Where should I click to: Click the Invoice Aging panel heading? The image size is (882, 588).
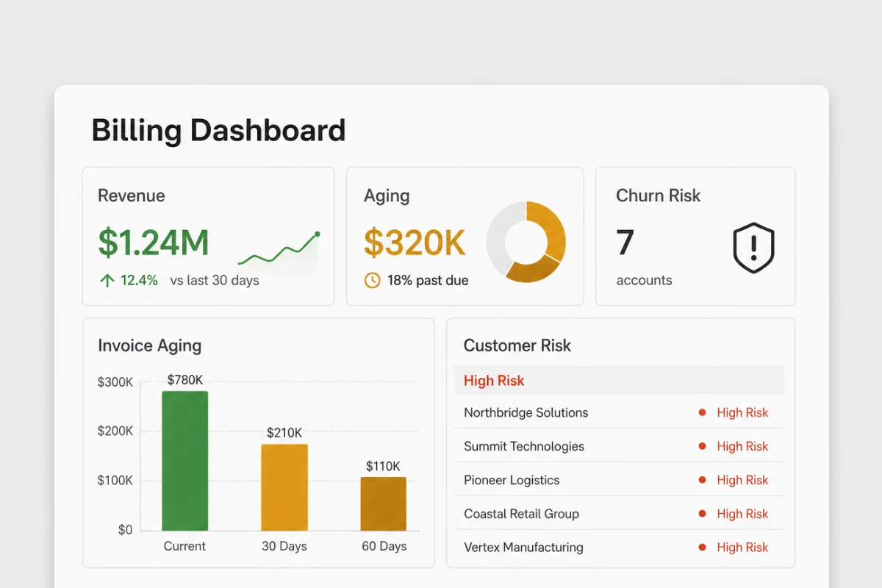(149, 345)
